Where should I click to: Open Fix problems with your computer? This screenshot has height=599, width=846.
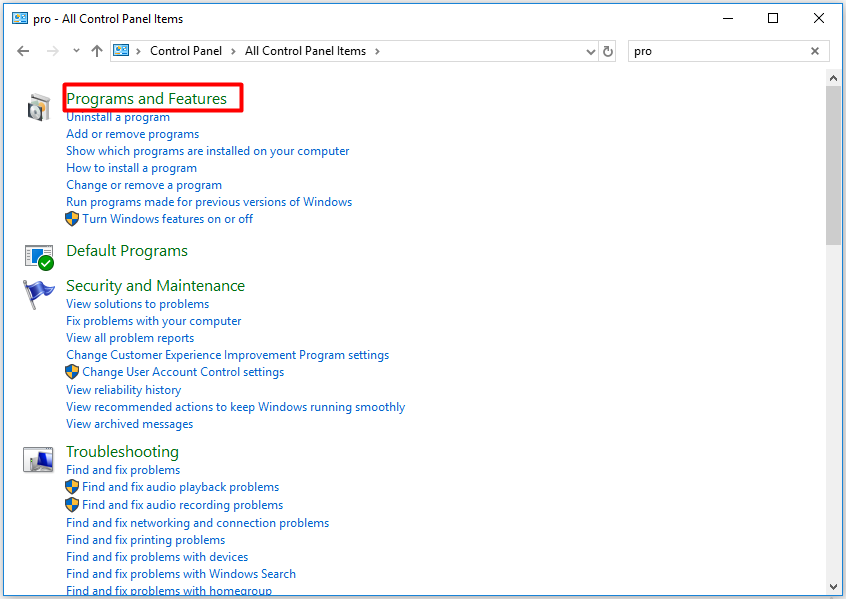tap(153, 321)
